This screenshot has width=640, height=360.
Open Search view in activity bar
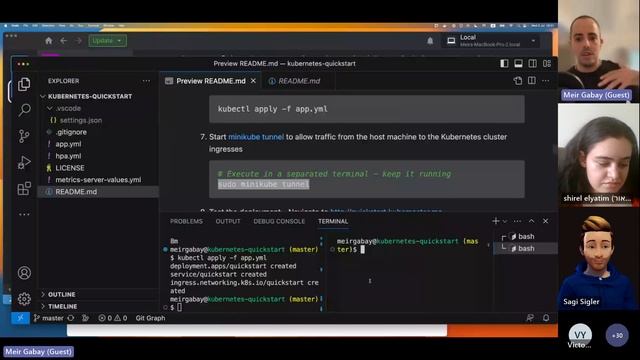tap(24, 110)
